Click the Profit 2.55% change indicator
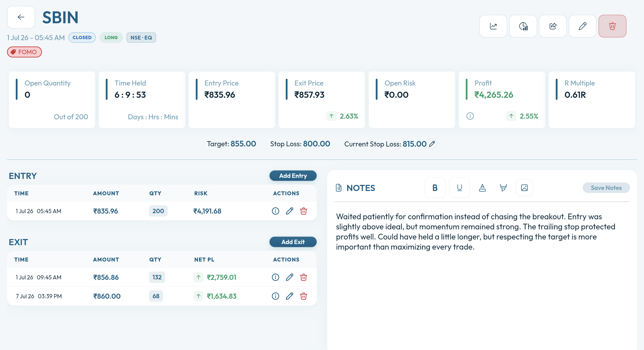This screenshot has height=350, width=644. [522, 116]
